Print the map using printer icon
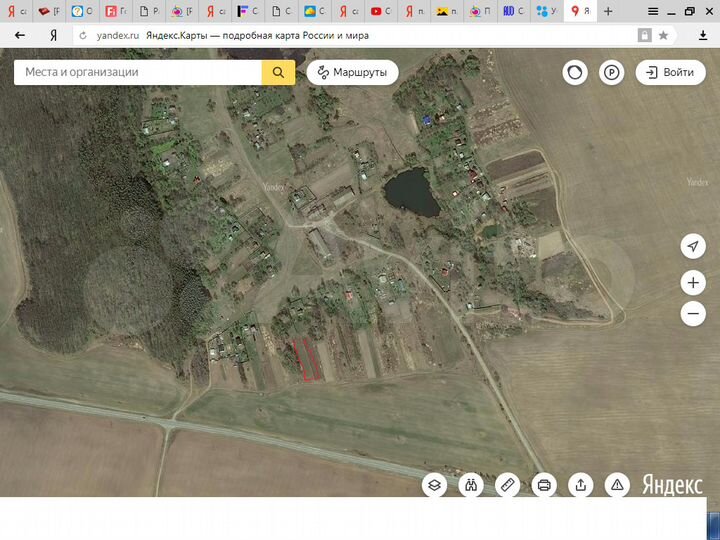The height and width of the screenshot is (540, 720). click(544, 485)
